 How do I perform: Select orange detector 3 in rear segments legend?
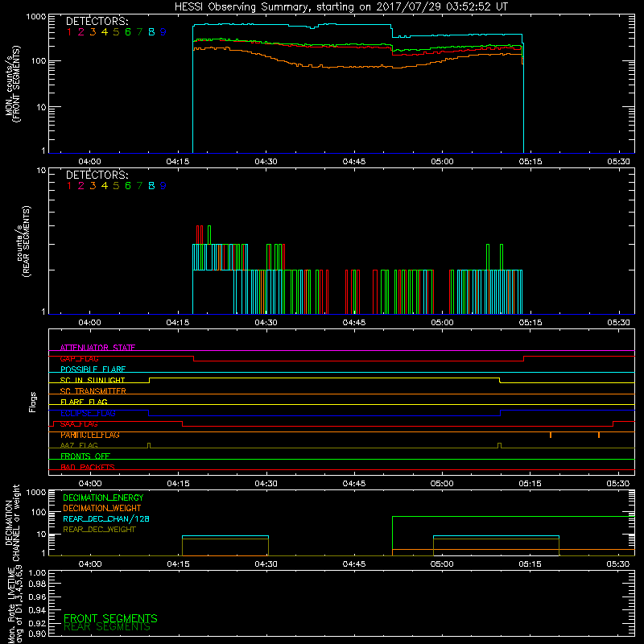coord(93,186)
